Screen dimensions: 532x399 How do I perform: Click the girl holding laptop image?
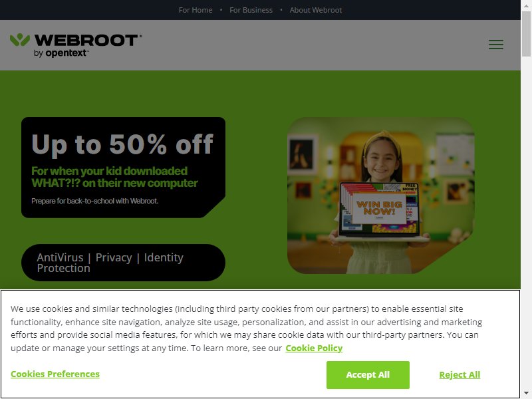click(x=380, y=196)
